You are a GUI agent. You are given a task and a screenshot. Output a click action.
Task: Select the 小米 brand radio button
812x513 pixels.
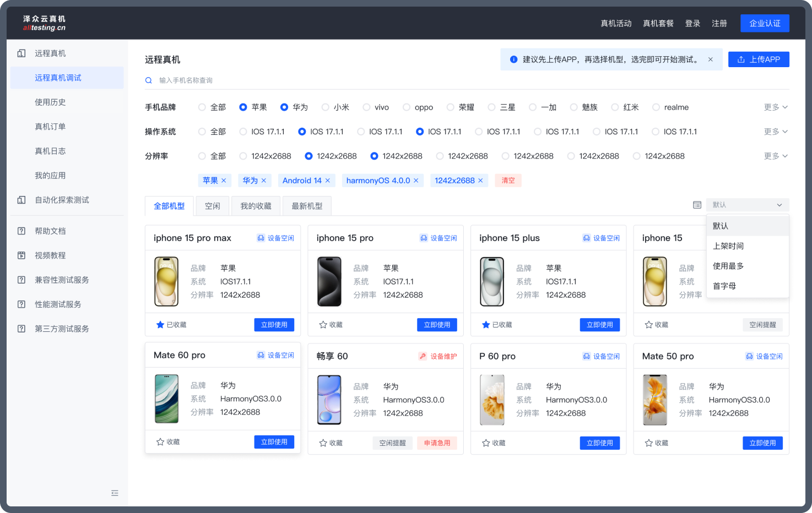(326, 107)
